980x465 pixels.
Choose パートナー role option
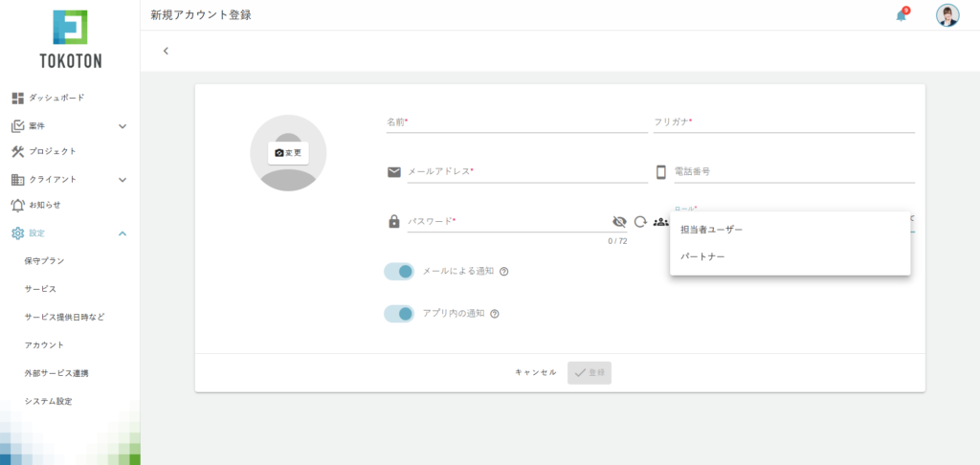tap(702, 256)
